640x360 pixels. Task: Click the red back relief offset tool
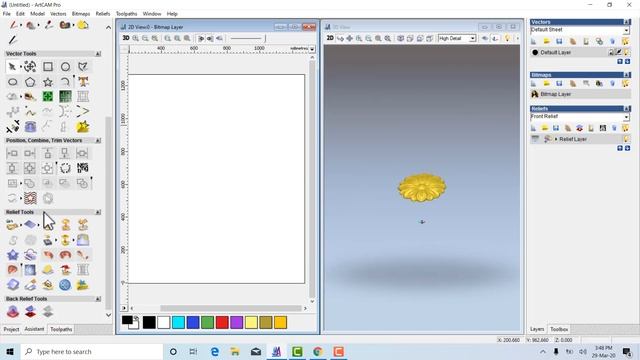(x=13, y=311)
